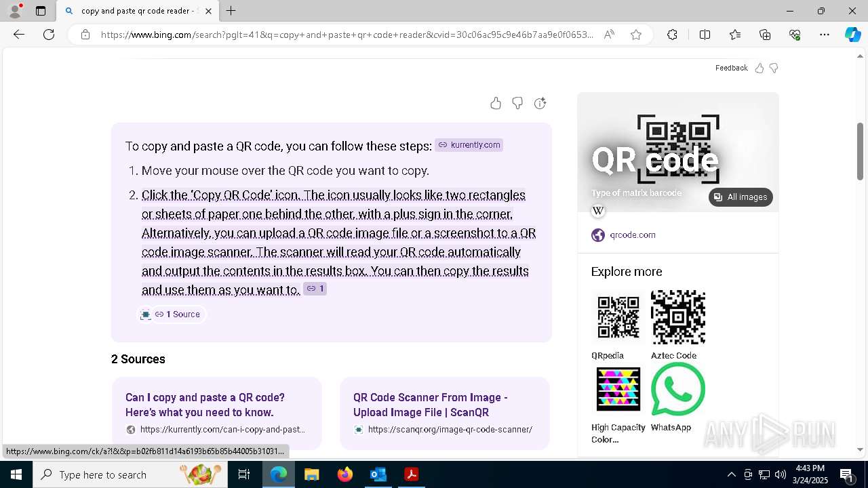Open Aztec Code thumbnail
This screenshot has width=868, height=488.
678,317
